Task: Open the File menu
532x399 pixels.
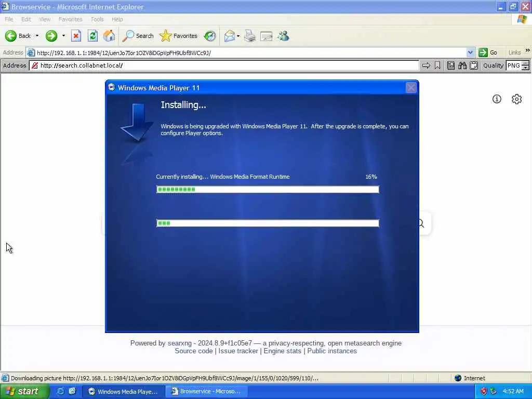Action: pos(9,19)
